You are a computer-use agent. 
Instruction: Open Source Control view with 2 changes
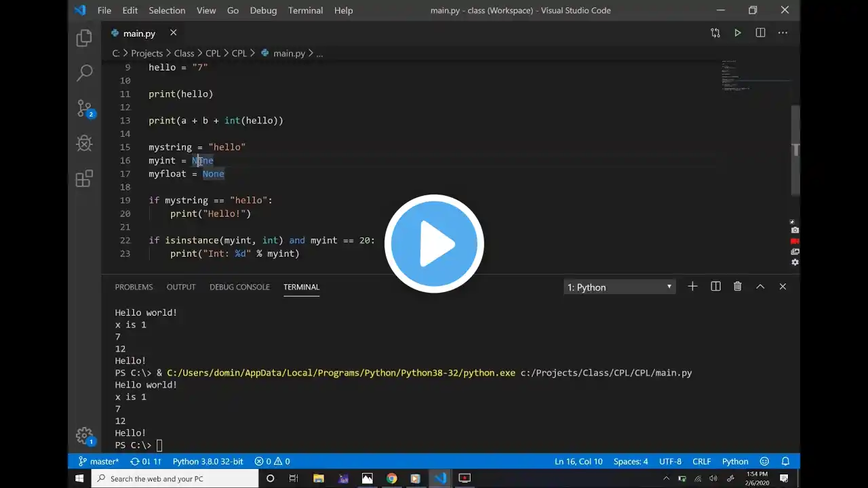point(85,108)
